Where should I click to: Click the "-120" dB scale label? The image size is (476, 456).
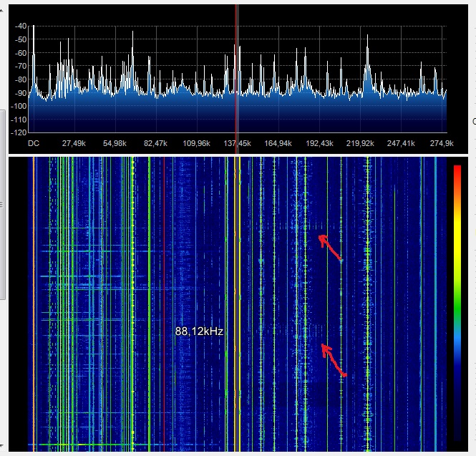click(x=19, y=132)
